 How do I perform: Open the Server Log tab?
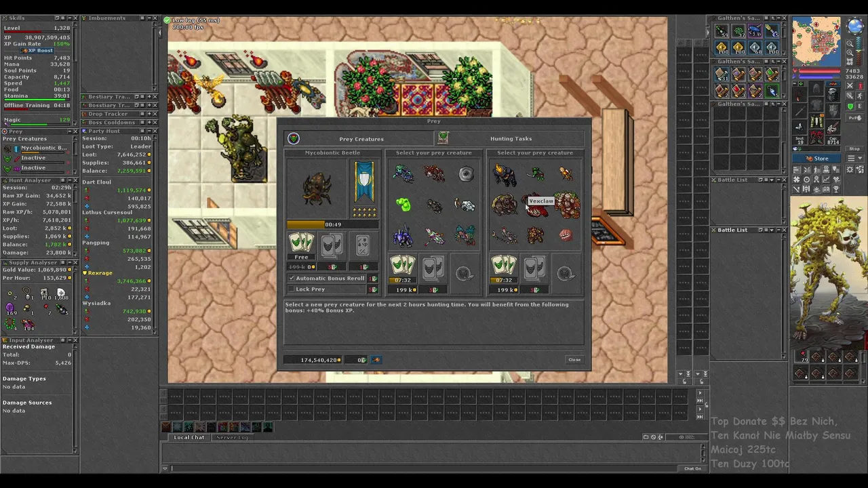point(232,437)
